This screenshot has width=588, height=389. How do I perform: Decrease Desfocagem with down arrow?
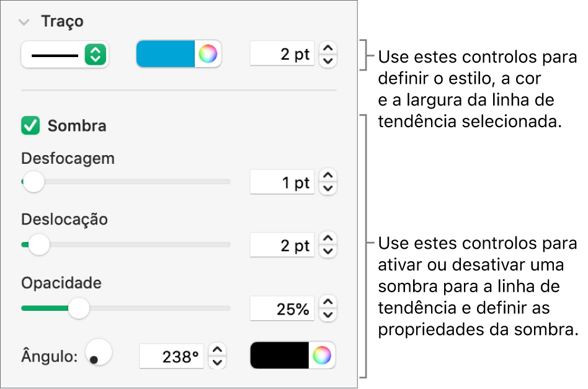[x=329, y=189]
